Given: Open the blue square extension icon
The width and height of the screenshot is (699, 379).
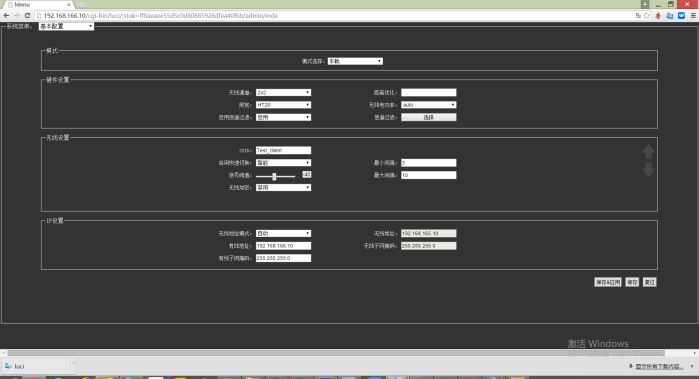Looking at the screenshot, I should [x=681, y=16].
